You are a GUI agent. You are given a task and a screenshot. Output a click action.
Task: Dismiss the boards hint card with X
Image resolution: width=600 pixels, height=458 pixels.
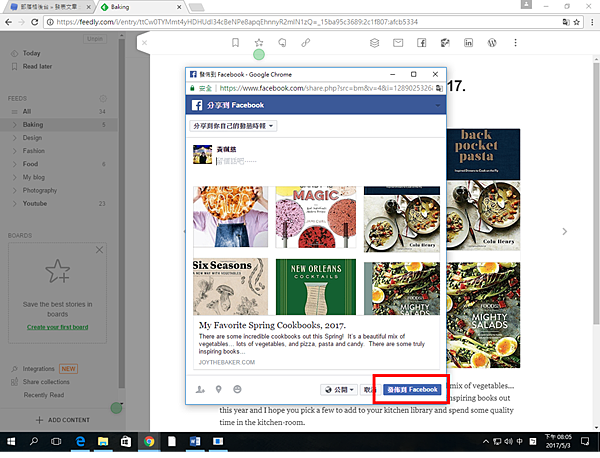pyautogui.click(x=99, y=250)
